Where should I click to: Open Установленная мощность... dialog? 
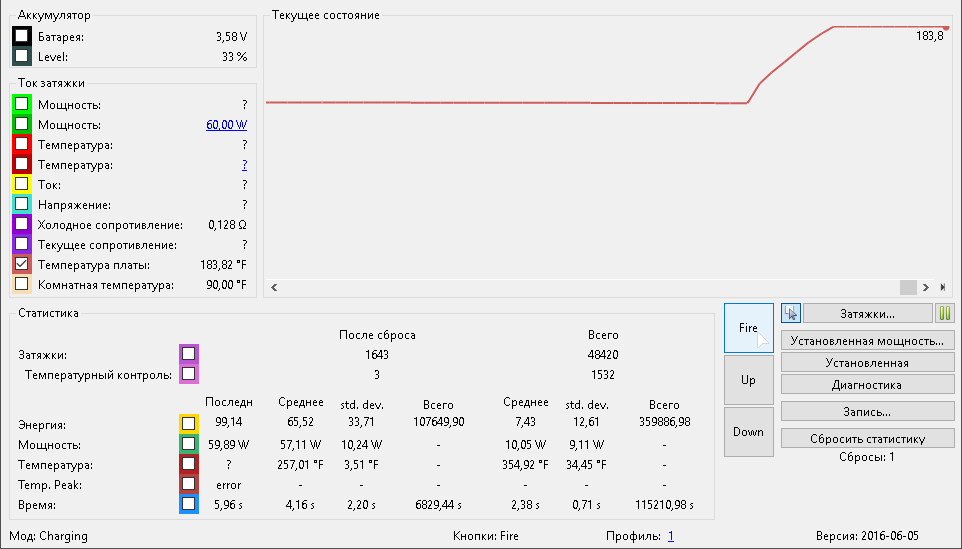click(867, 340)
